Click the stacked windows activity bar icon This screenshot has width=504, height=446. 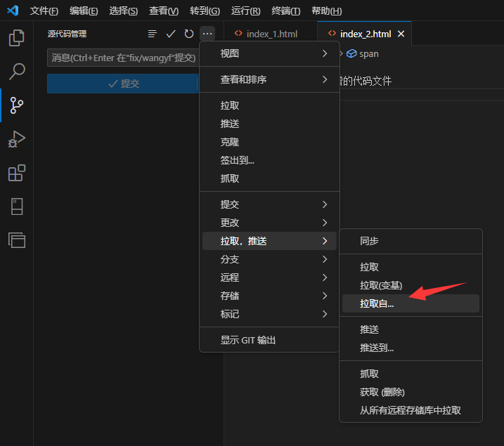17,240
